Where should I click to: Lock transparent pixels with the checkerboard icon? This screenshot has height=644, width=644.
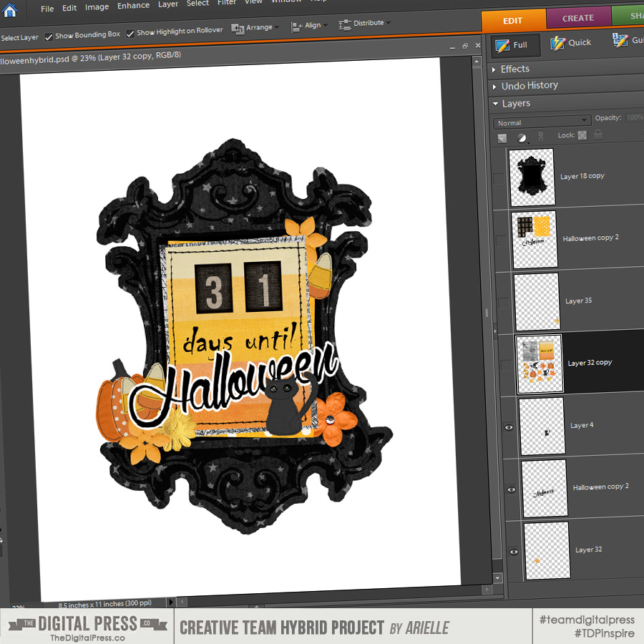click(582, 135)
